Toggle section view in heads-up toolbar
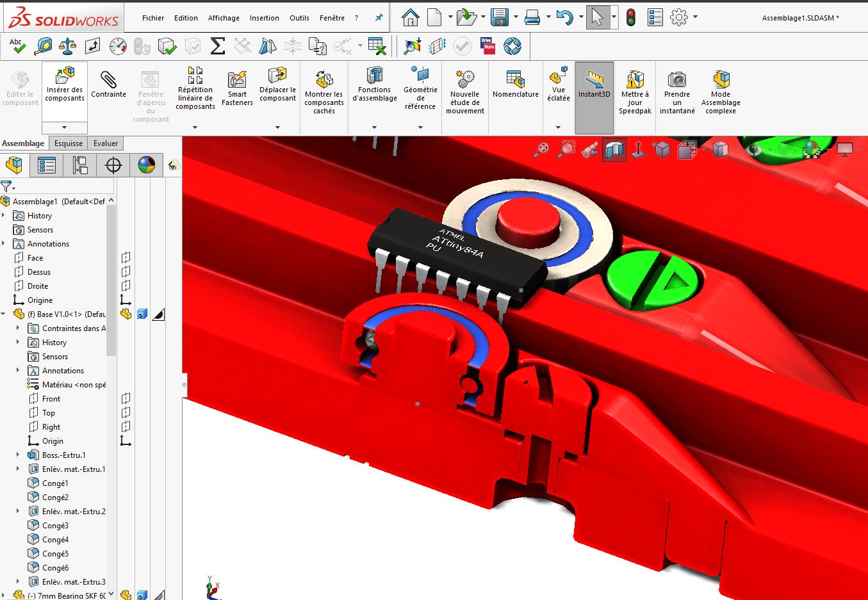868x600 pixels. coord(614,150)
